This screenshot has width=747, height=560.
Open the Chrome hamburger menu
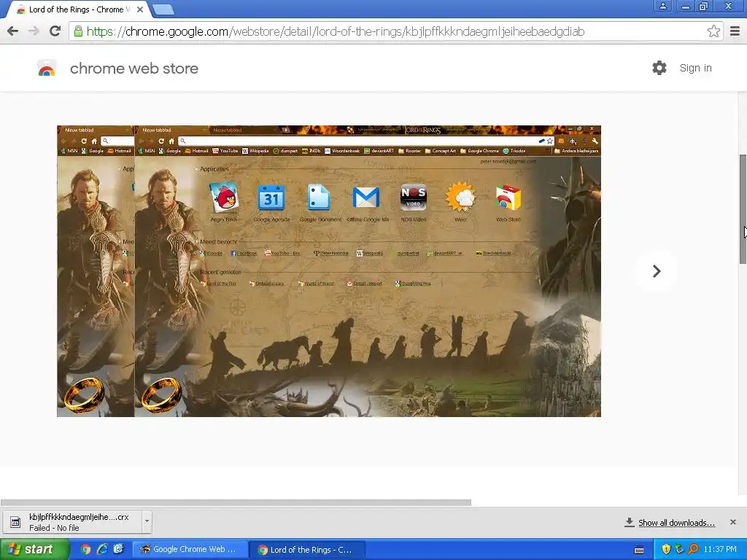click(x=735, y=31)
